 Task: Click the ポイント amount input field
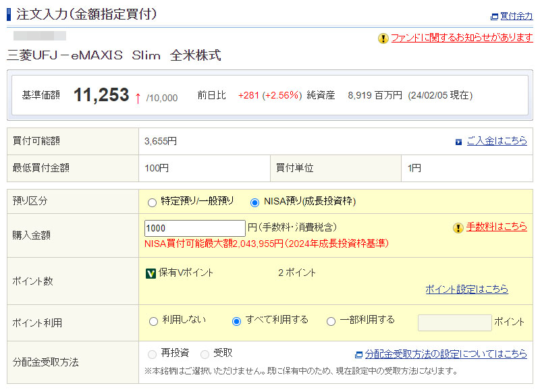[454, 323]
